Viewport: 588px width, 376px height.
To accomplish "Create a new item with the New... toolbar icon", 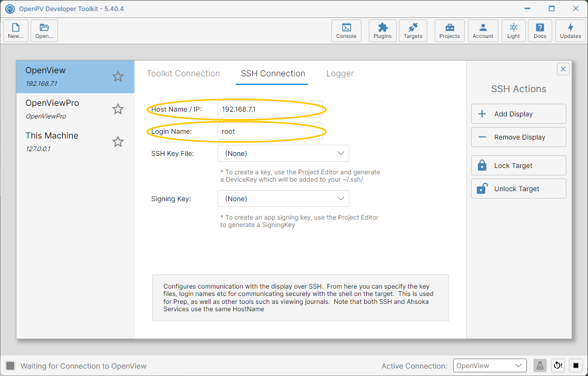I will point(16,31).
